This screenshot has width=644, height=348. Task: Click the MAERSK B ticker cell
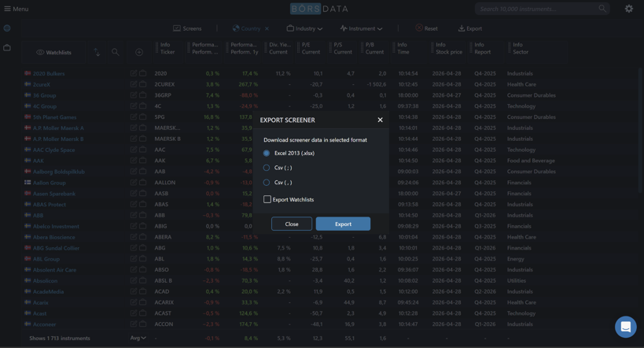(167, 139)
